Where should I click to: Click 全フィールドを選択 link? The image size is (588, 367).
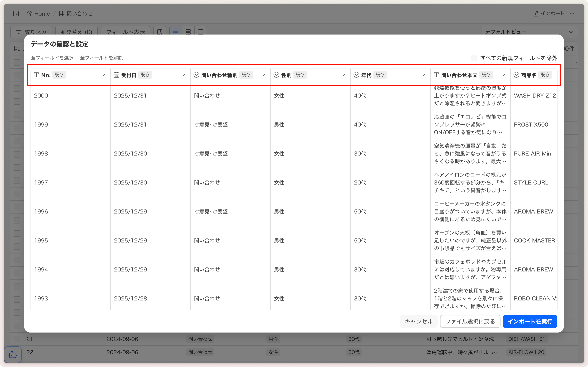coord(52,58)
